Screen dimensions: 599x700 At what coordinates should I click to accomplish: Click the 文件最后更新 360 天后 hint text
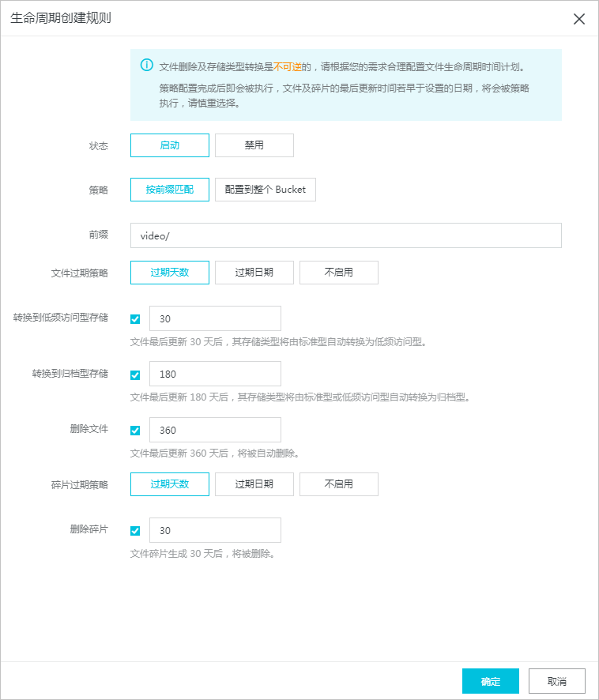214,453
